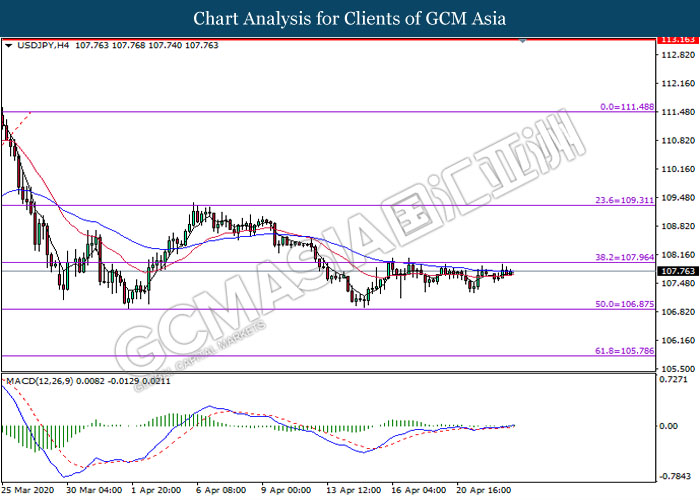Click the MACD(12,26,9) indicator label

click(x=39, y=381)
